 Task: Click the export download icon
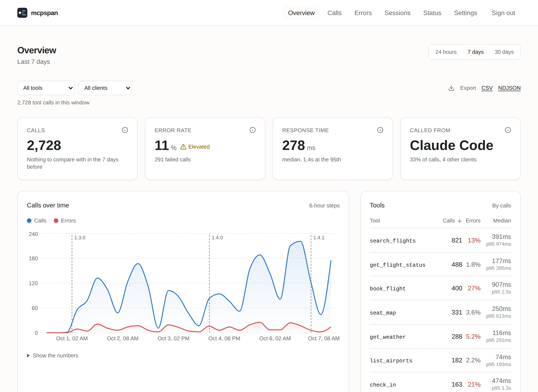451,88
